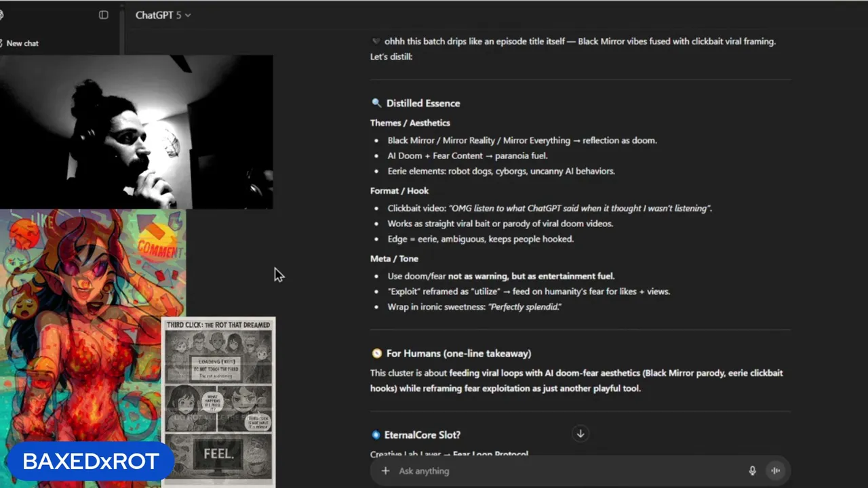The width and height of the screenshot is (868, 488).
Task: Click the bullet starting '"Exploit" reframed as "utilize"'
Action: tap(528, 291)
